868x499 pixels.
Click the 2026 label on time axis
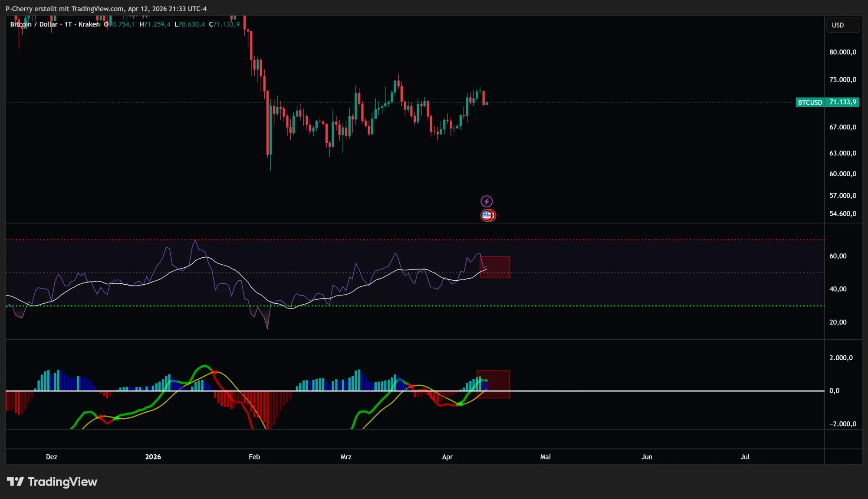153,457
